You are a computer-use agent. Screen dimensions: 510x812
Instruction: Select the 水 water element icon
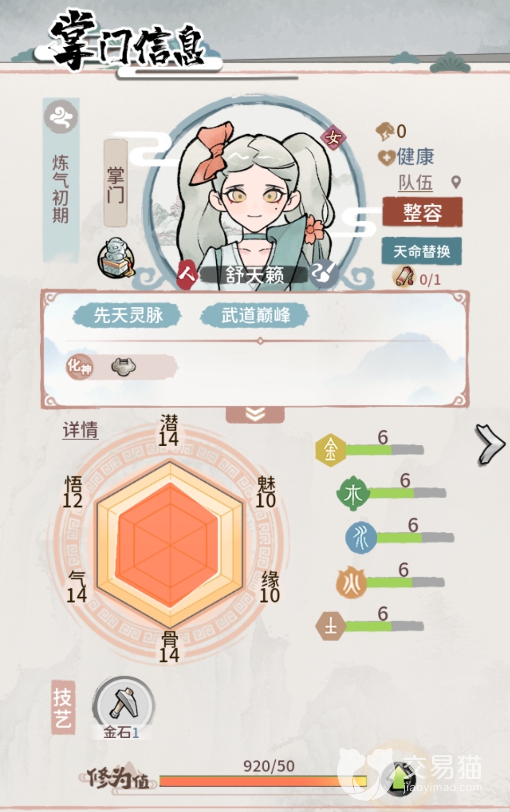(x=361, y=538)
